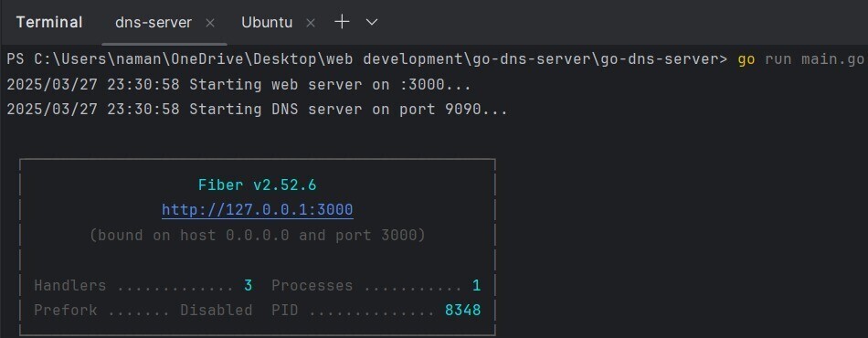Open the http://127.0.0.1:3000 link
This screenshot has width=868, height=338.
click(x=258, y=210)
